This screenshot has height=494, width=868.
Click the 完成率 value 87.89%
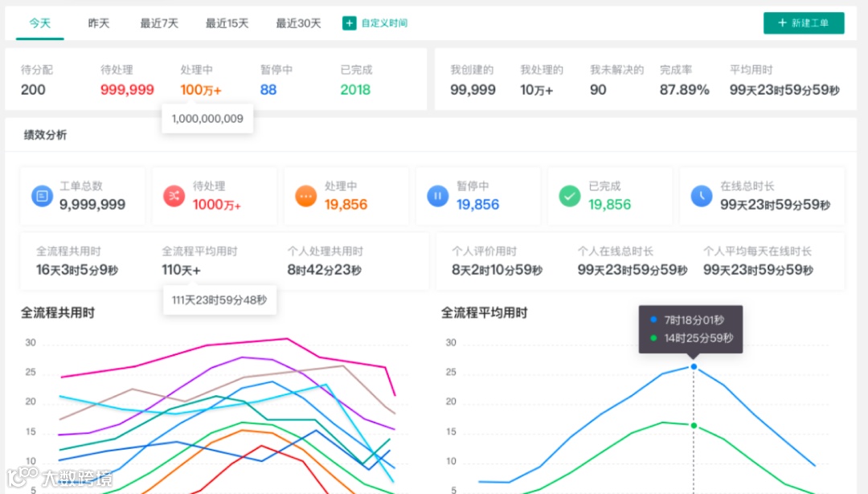click(684, 90)
